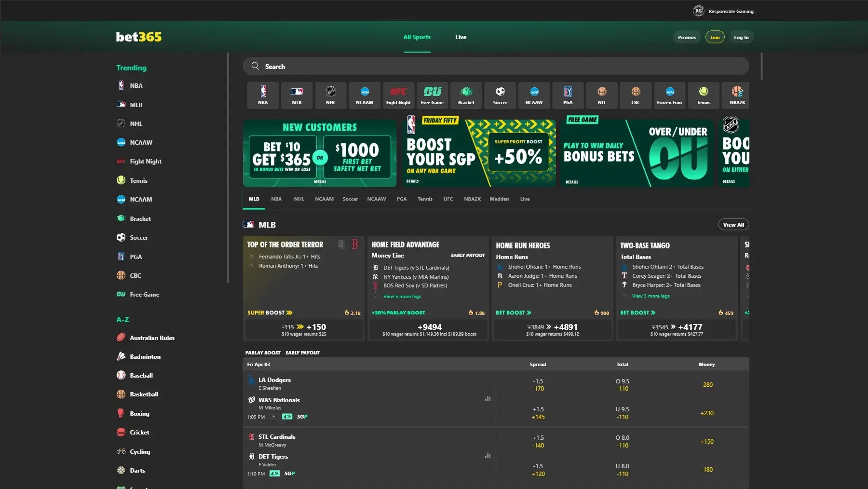The width and height of the screenshot is (868, 489).
Task: Switch to All Sports tab
Action: pyautogui.click(x=417, y=37)
